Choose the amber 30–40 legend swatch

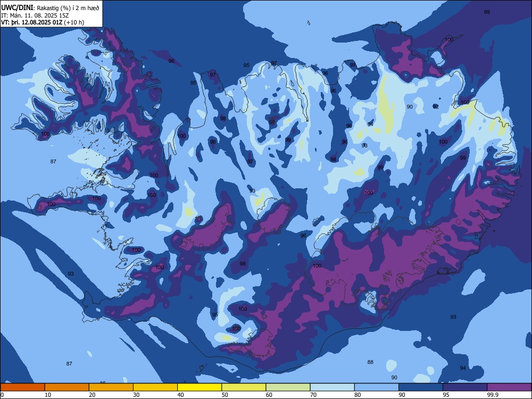pos(155,387)
